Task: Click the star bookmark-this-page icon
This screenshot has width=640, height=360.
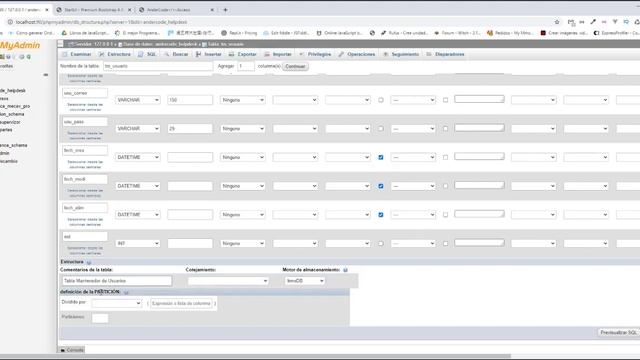Action: 557,22
